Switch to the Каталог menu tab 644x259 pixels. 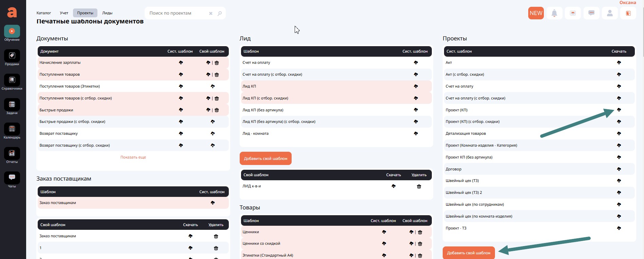(x=44, y=13)
